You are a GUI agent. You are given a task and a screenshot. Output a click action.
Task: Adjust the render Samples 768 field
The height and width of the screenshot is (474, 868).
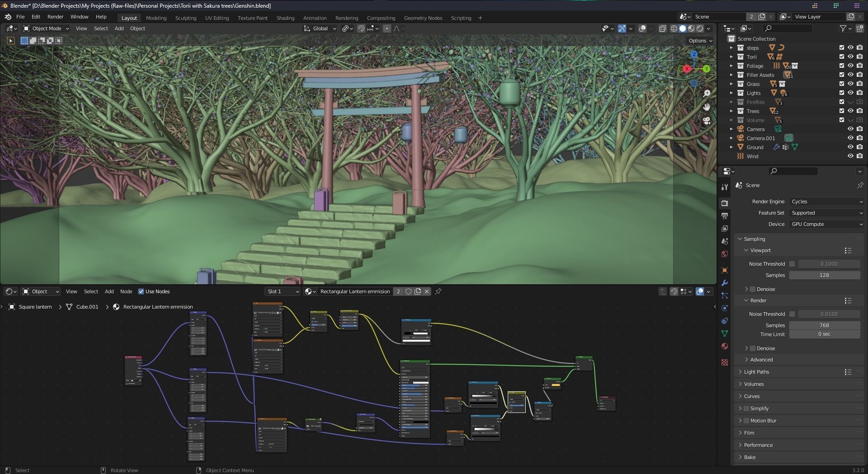[825, 325]
